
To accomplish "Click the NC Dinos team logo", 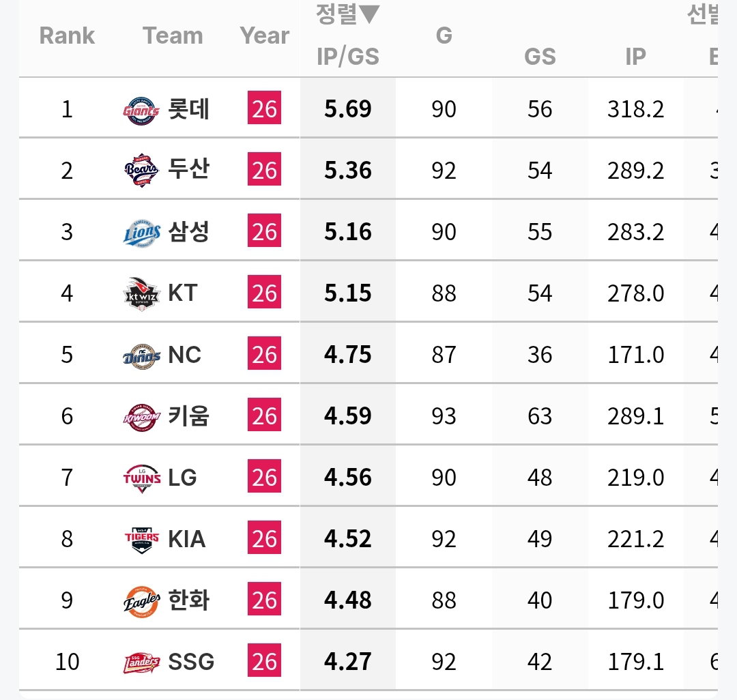I will [141, 355].
